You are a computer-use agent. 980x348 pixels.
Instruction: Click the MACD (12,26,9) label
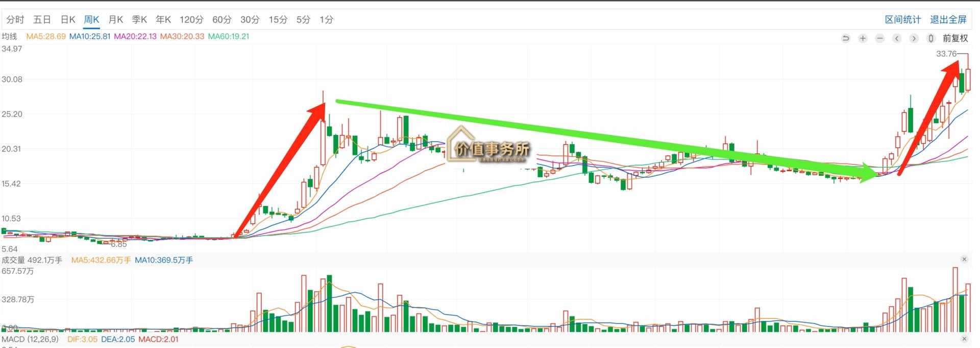(x=30, y=339)
